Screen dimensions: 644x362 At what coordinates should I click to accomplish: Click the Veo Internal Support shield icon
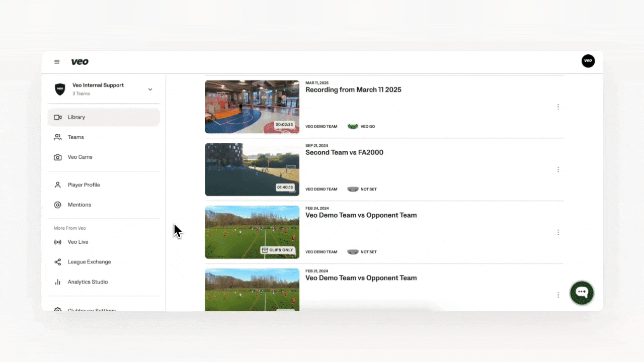[x=60, y=89]
